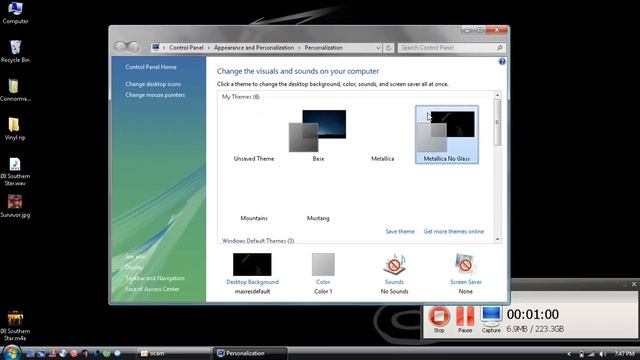Click the themes list scroll down arrow
Viewport: 640px width, 360px height.
(x=498, y=240)
